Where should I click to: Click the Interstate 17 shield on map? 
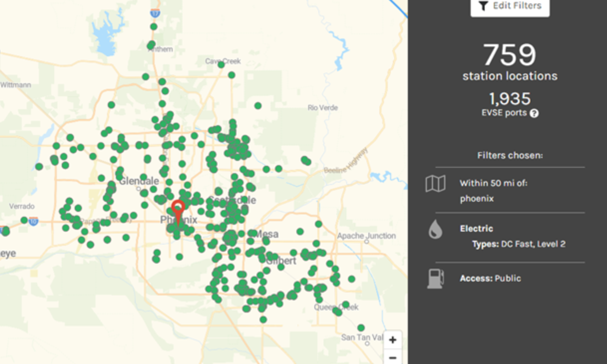tap(155, 13)
